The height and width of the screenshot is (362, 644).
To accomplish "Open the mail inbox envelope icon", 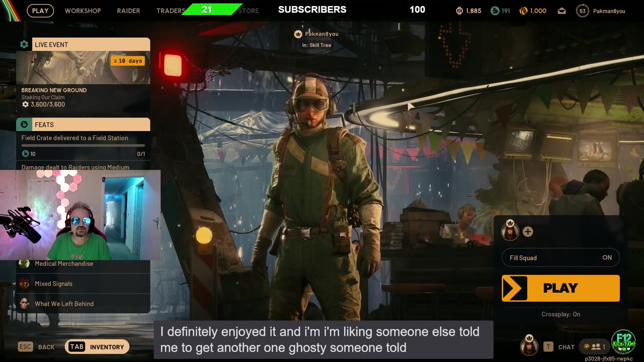I will click(x=561, y=11).
